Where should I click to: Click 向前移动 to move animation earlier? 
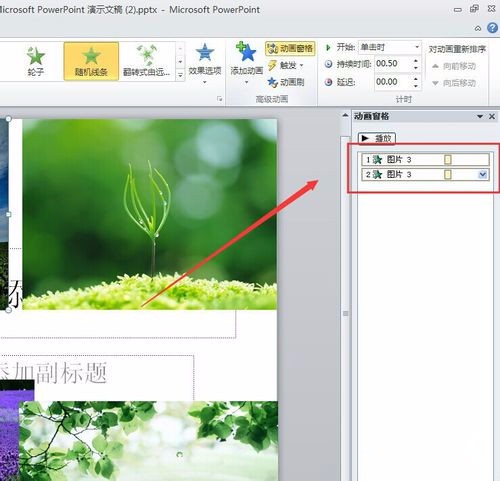click(454, 66)
